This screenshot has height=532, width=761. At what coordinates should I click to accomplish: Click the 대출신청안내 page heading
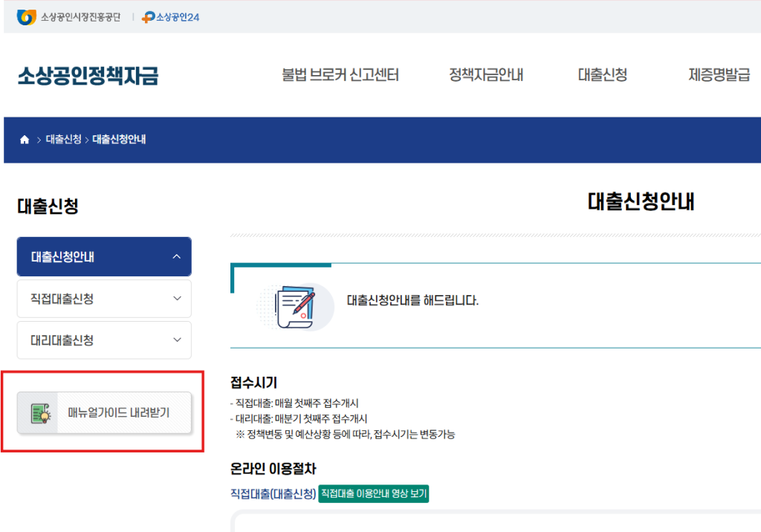coord(641,201)
